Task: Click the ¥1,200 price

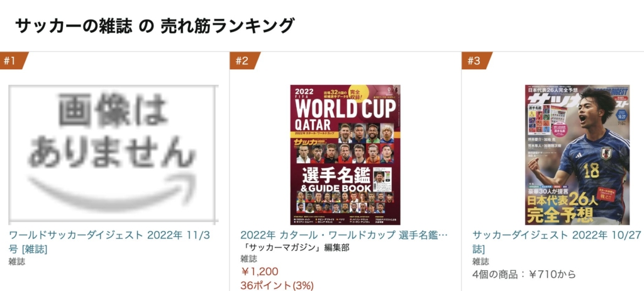Action: coord(260,271)
